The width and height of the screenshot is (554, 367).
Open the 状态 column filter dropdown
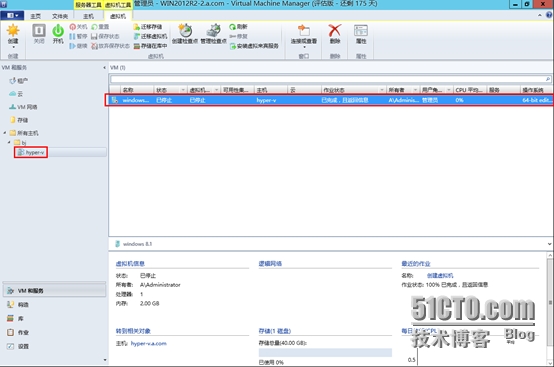pyautogui.click(x=183, y=90)
